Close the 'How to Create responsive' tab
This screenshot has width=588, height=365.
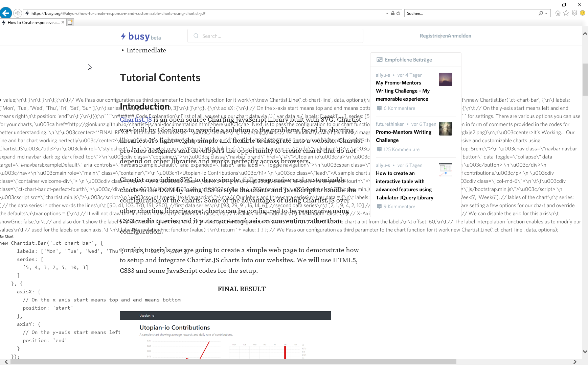coord(63,23)
